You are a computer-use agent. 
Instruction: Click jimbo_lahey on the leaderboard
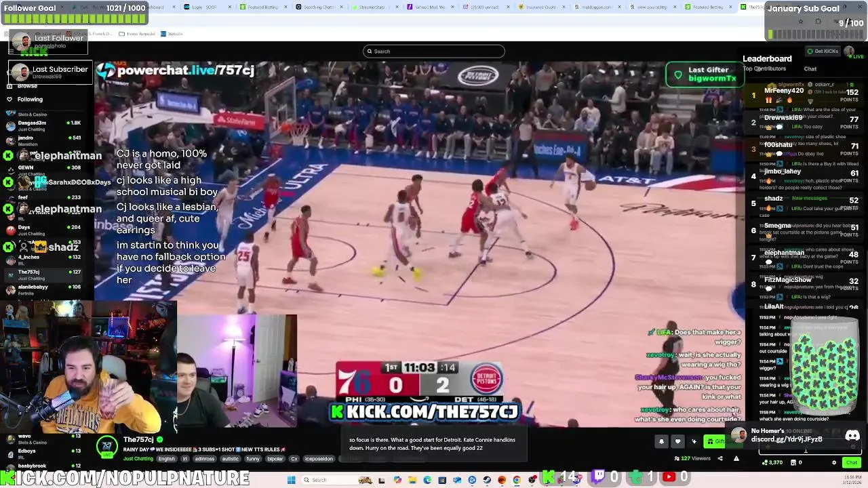783,171
